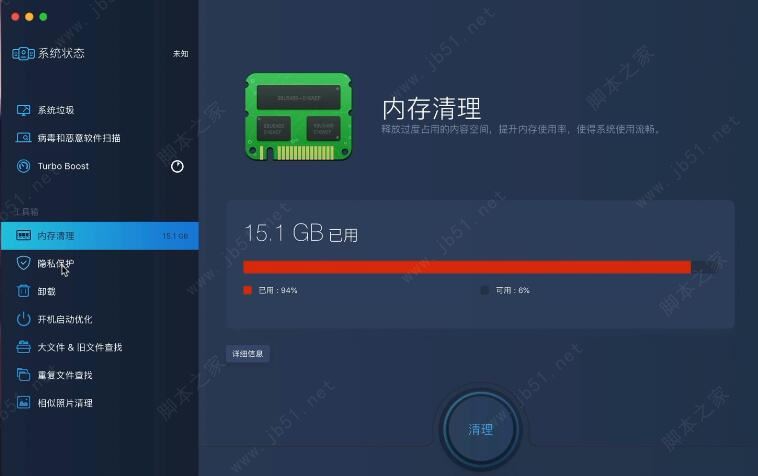Click the green RAM chip illustration
758x476 pixels.
(x=298, y=116)
